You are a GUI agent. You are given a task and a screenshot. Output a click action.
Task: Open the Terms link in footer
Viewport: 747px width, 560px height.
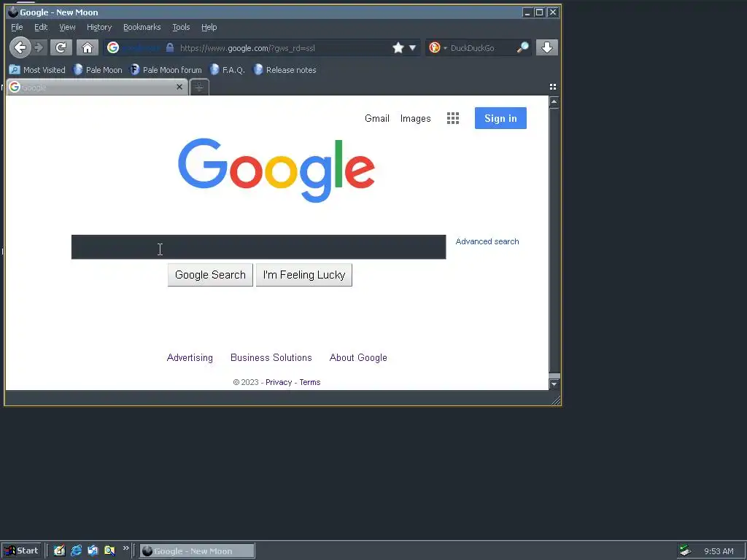coord(309,382)
